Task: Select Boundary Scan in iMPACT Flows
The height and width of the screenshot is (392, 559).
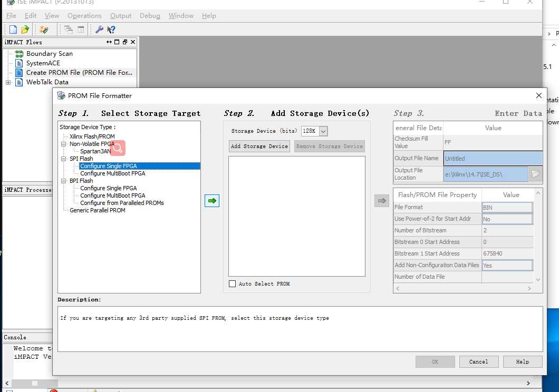Action: click(49, 54)
